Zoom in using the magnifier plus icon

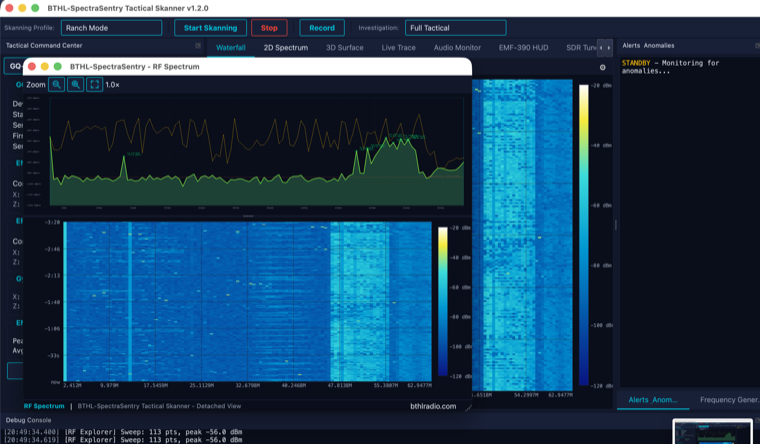[76, 84]
